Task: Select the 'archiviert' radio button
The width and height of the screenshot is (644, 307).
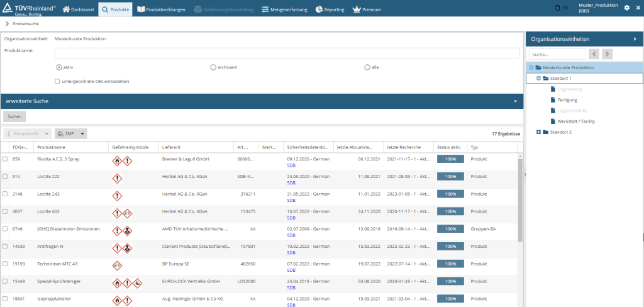Action: tap(213, 67)
